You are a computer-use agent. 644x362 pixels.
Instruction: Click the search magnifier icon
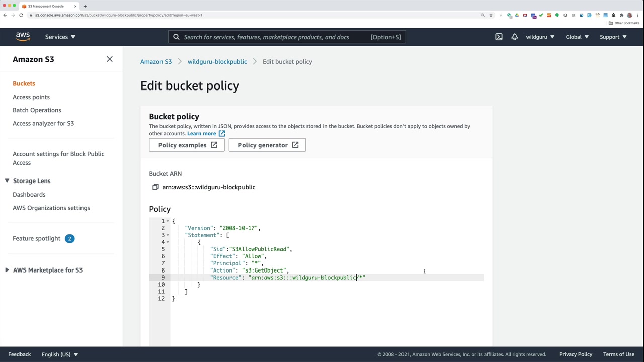pos(176,37)
